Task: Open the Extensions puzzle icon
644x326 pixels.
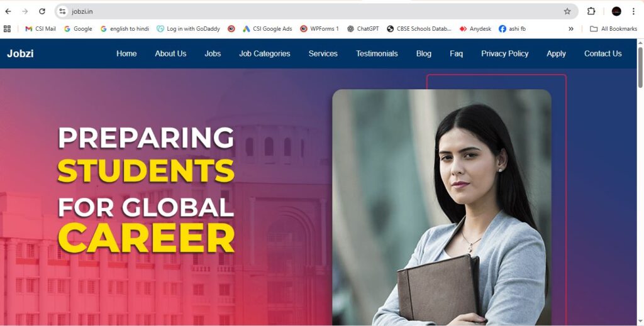Action: click(591, 11)
